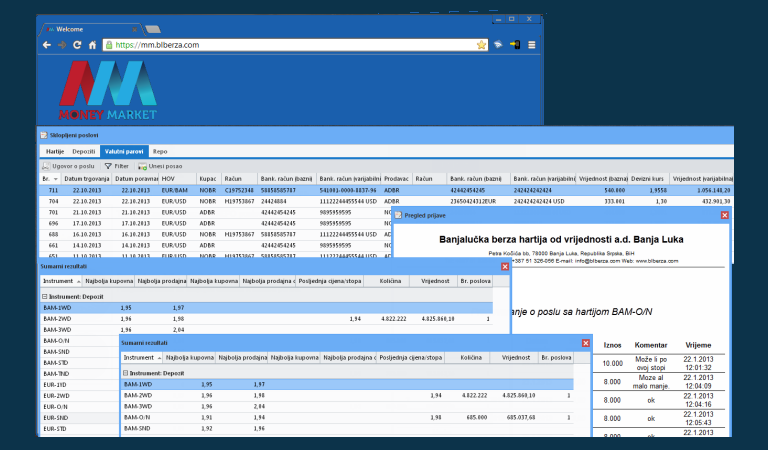Select EUR-STD row in back panel
This screenshot has height=450, width=768.
click(80, 429)
